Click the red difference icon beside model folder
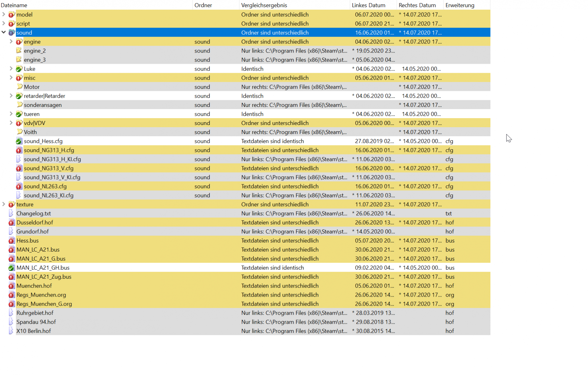 [12, 15]
